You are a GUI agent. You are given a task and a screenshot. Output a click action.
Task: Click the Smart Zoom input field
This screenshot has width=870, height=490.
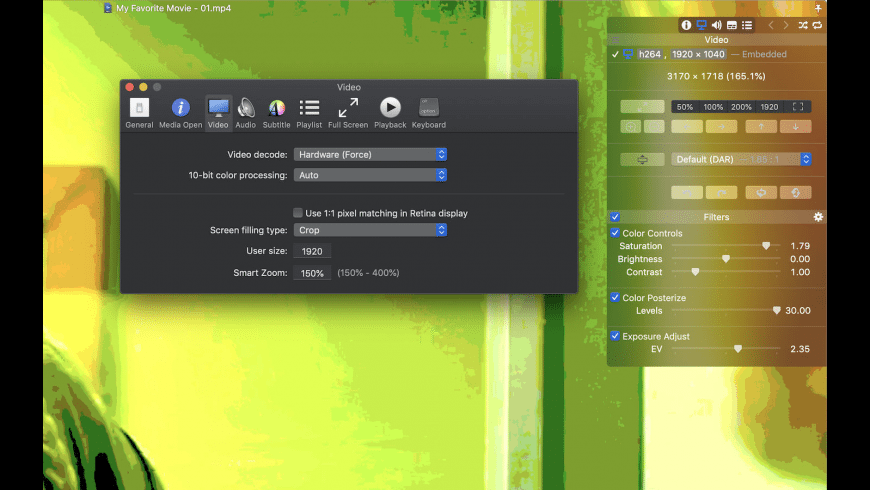pyautogui.click(x=312, y=273)
